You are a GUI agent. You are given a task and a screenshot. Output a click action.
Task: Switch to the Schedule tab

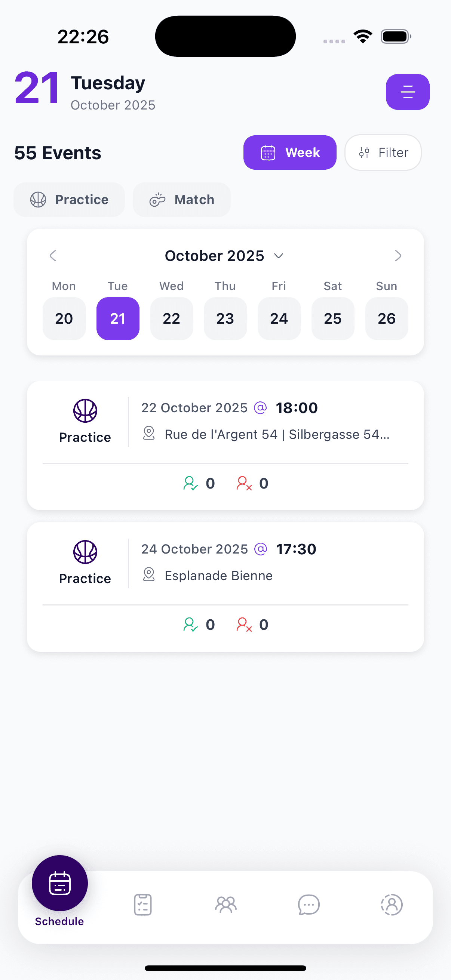[59, 882]
